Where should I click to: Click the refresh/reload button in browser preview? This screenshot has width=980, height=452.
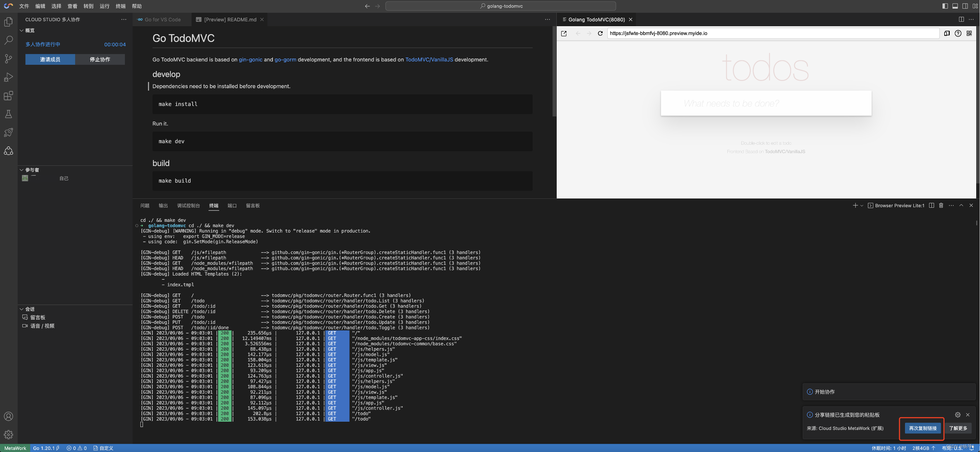600,33
